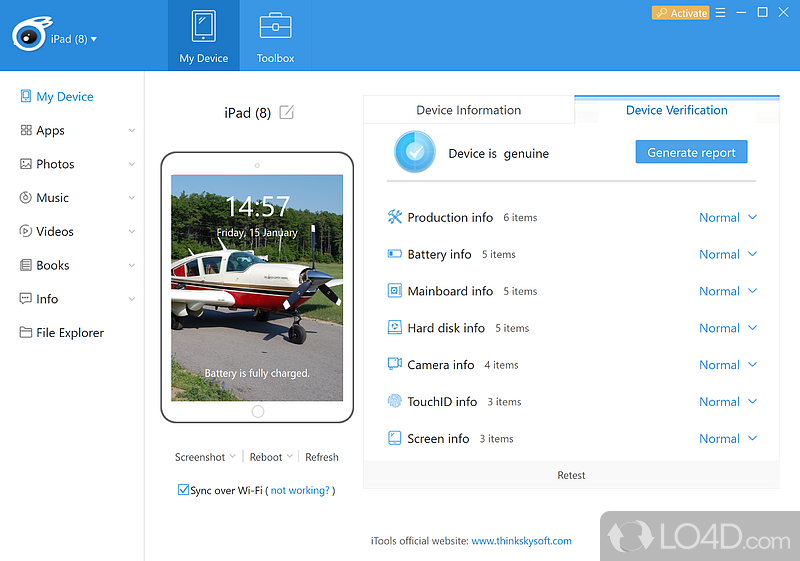800x561 pixels.
Task: Click the Apps grid icon in sidebar
Action: (26, 130)
